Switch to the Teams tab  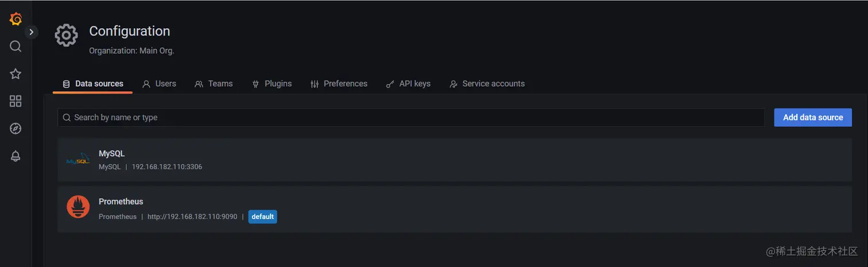[214, 84]
